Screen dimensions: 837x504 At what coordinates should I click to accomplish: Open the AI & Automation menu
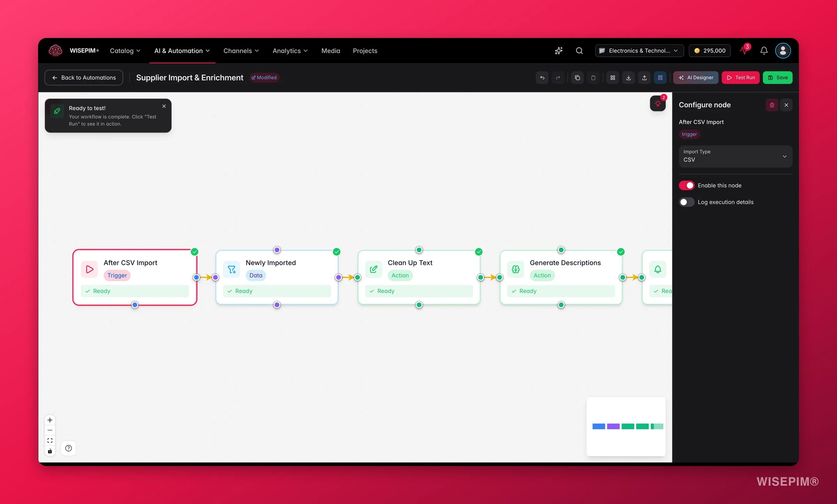[x=182, y=51]
